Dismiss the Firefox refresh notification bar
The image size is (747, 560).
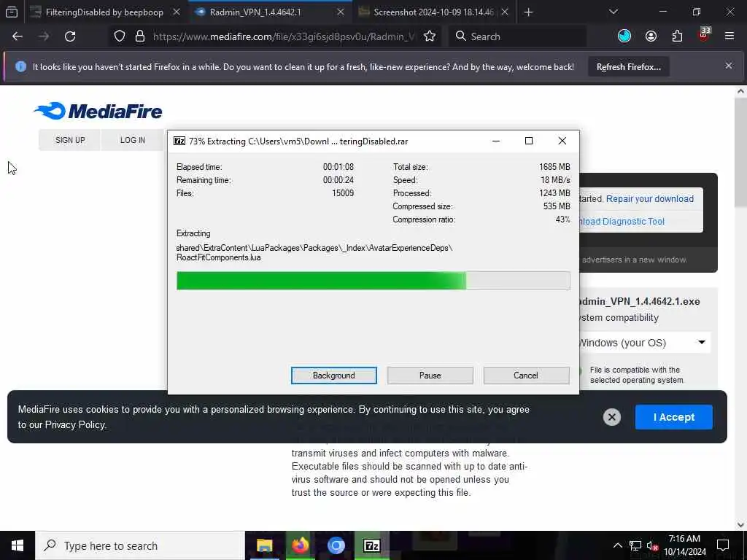click(x=729, y=66)
